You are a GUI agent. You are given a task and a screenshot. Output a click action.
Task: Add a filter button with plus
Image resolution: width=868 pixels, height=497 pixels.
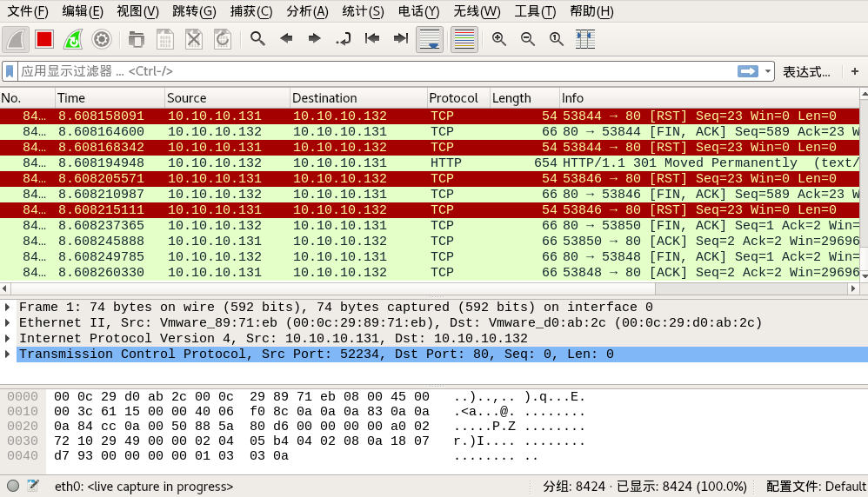[855, 71]
